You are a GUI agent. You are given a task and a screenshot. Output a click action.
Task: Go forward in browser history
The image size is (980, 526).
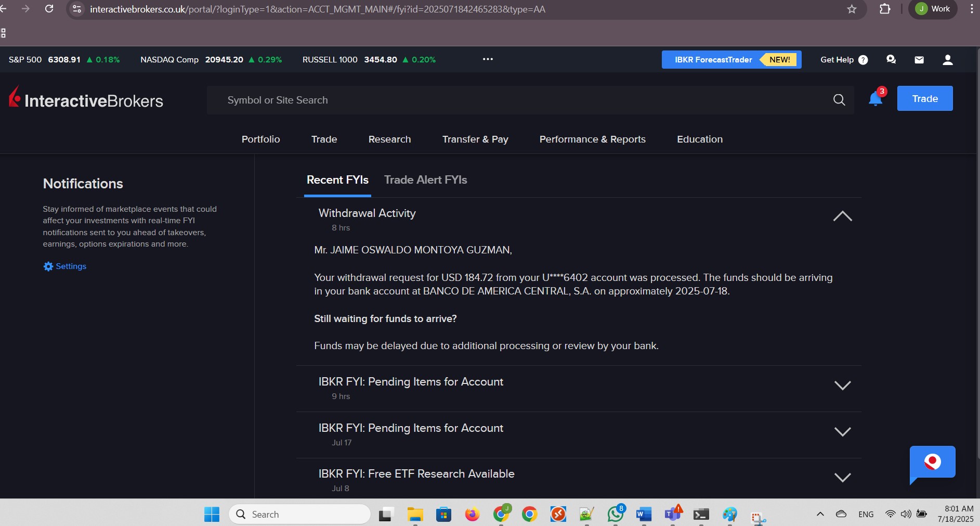tap(25, 9)
